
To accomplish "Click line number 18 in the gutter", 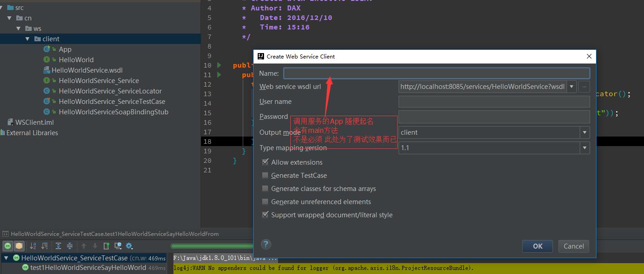I will pyautogui.click(x=207, y=142).
